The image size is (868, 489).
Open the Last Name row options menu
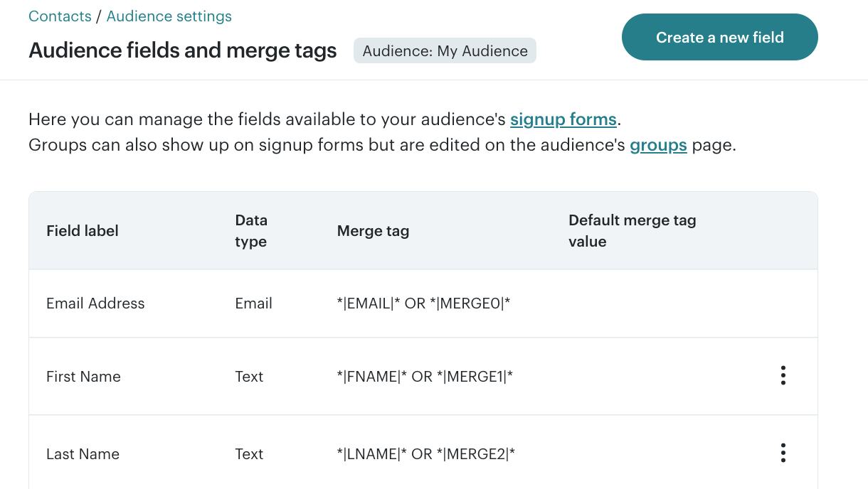coord(783,453)
